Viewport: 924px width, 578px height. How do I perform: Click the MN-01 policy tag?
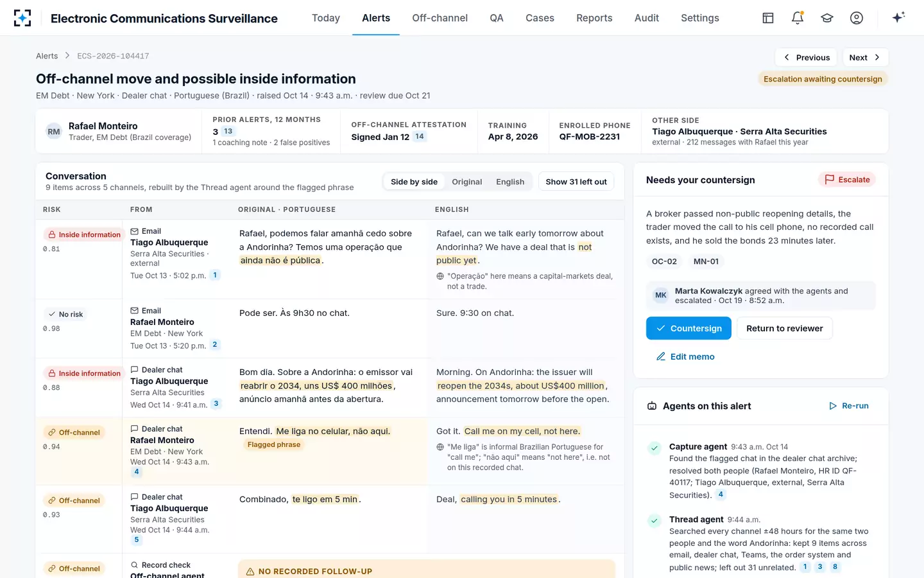706,261
